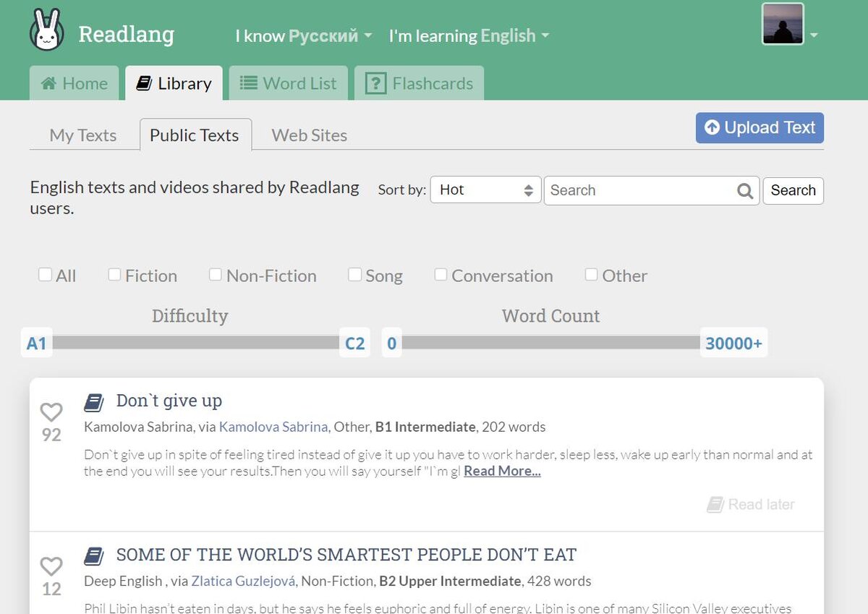Open SOME OF THE WORLD'S SMARTEST PEOPLE title

346,555
